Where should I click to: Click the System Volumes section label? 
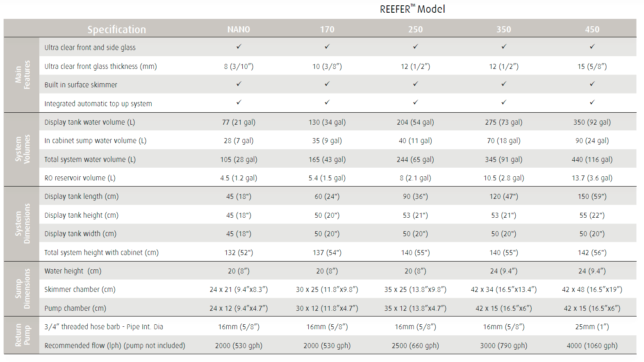click(x=22, y=149)
